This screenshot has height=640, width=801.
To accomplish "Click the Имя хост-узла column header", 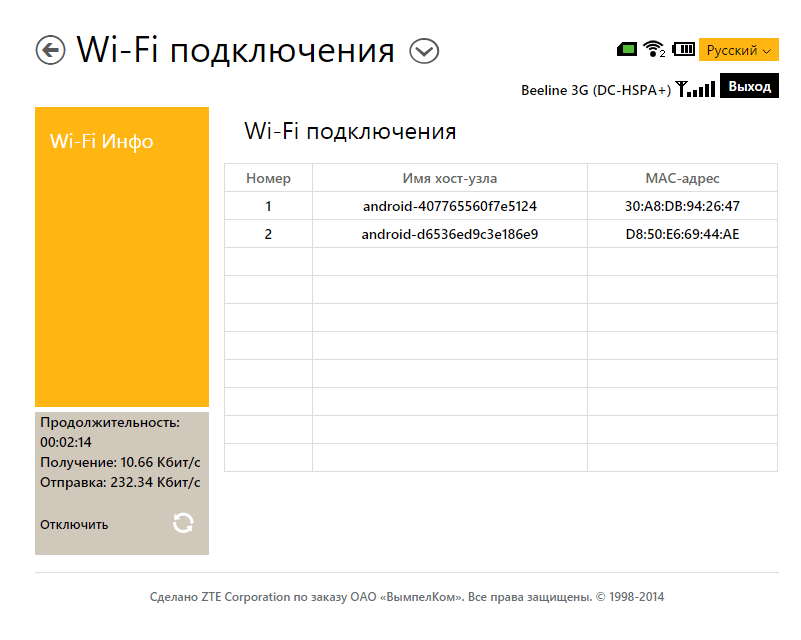I will (x=450, y=178).
